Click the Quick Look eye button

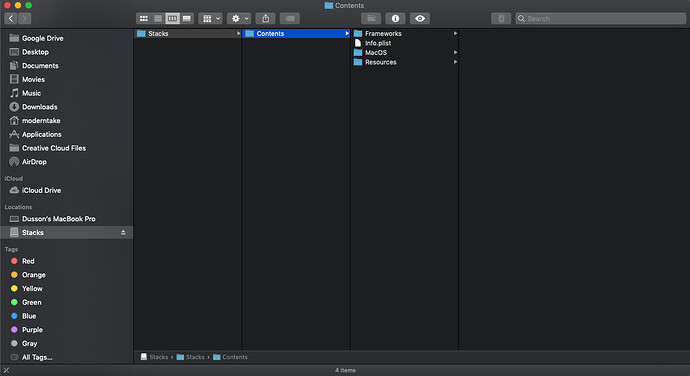[x=420, y=18]
